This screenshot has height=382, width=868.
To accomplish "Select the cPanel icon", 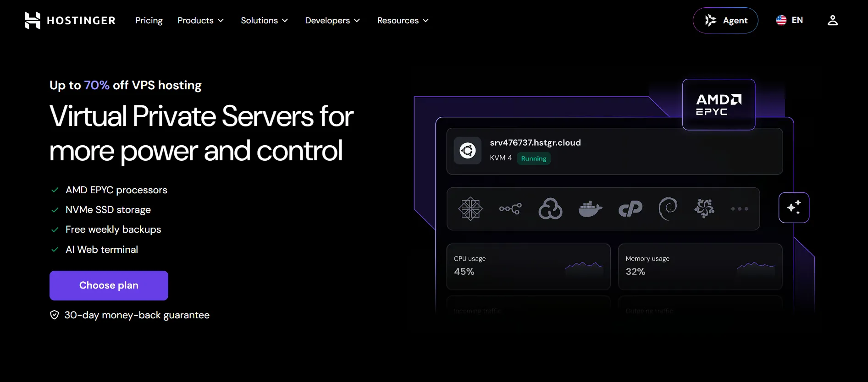I will 630,209.
